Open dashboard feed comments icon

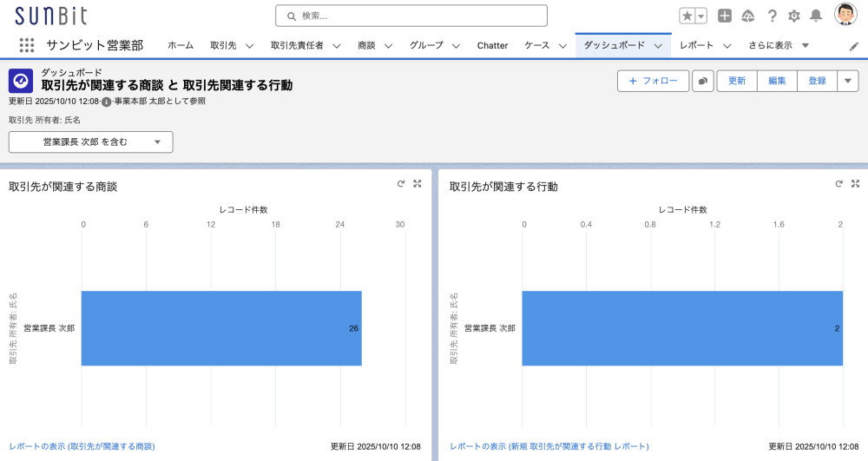[x=702, y=81]
